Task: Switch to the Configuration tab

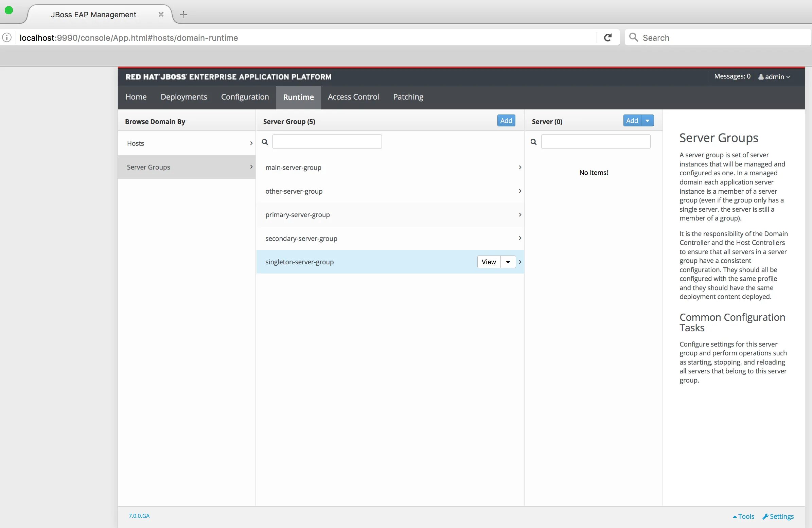Action: (245, 97)
